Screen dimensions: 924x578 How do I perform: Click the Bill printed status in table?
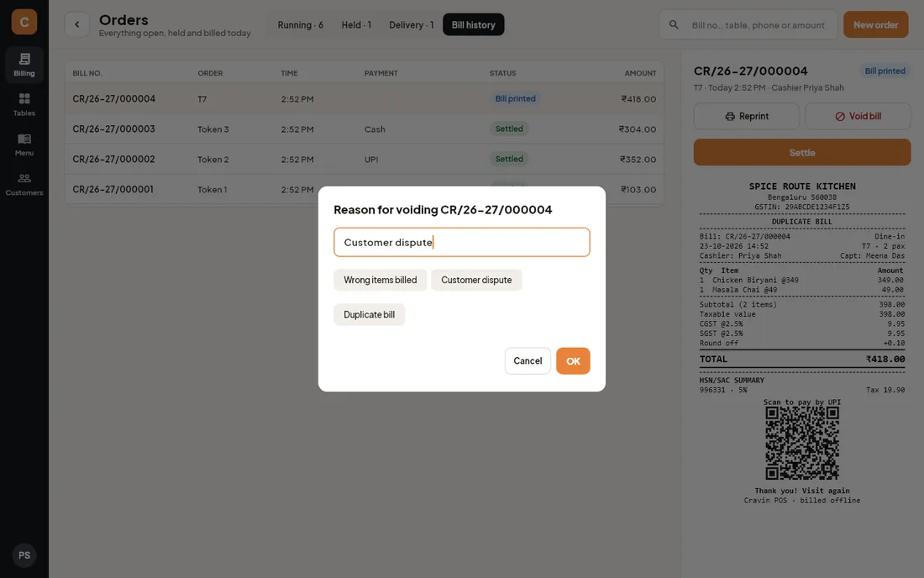tap(515, 98)
